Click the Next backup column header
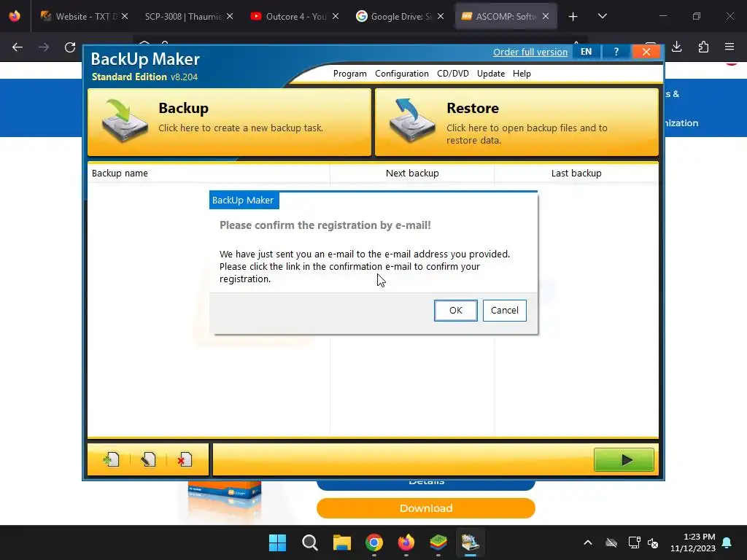Viewport: 747px width, 560px height. click(412, 174)
